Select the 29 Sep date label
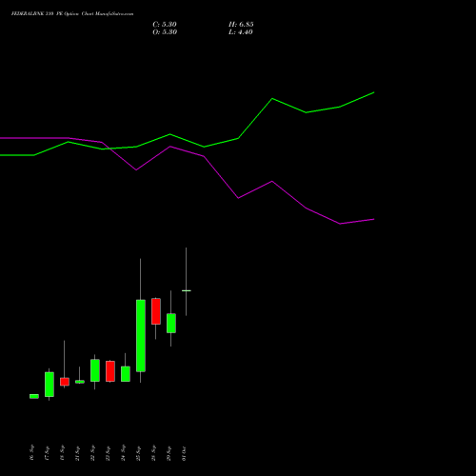Viewport: 476px width, 476px height. coord(169,452)
